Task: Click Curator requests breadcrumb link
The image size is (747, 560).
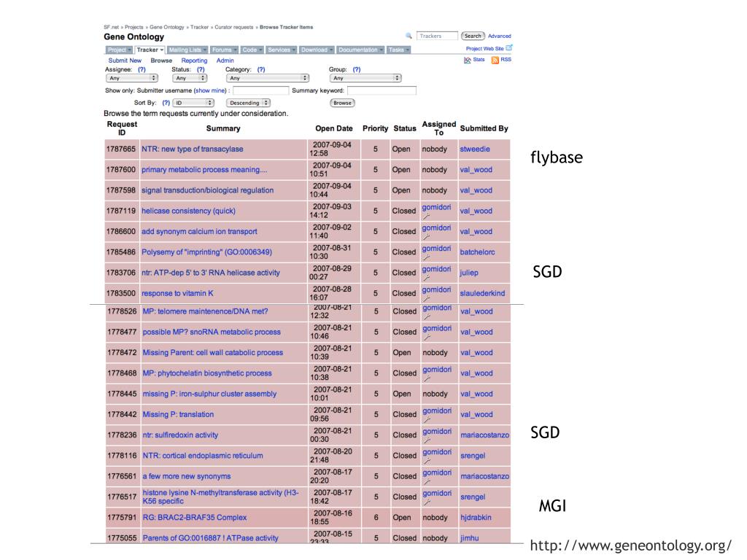Action: [x=234, y=27]
